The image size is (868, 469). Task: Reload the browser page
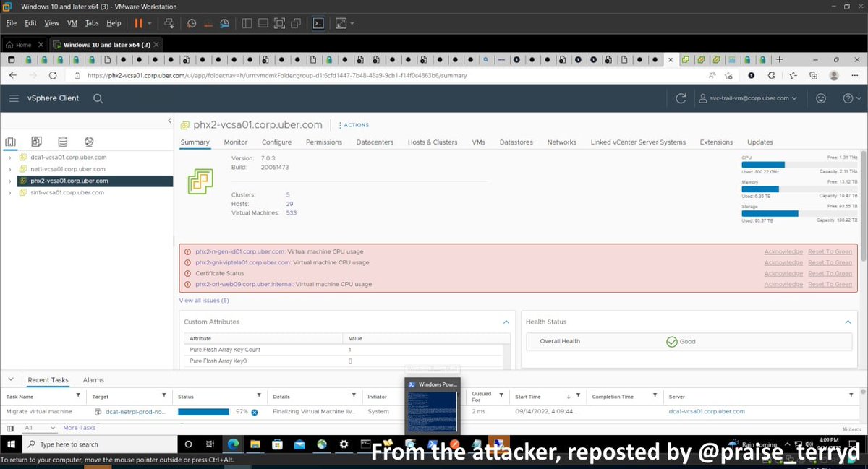pos(53,75)
